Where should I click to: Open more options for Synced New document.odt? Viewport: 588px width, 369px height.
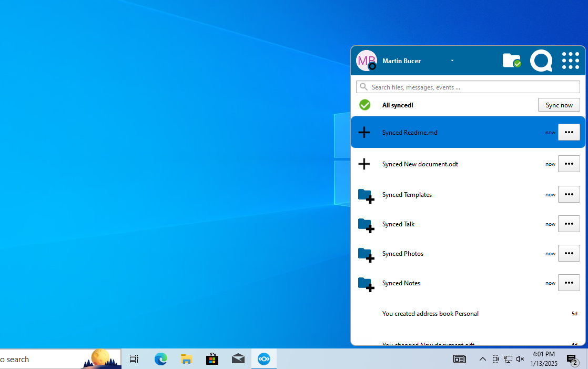point(569,164)
